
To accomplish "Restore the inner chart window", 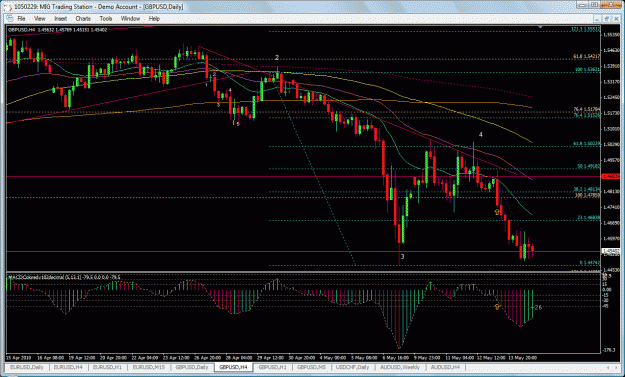I will pyautogui.click(x=606, y=19).
